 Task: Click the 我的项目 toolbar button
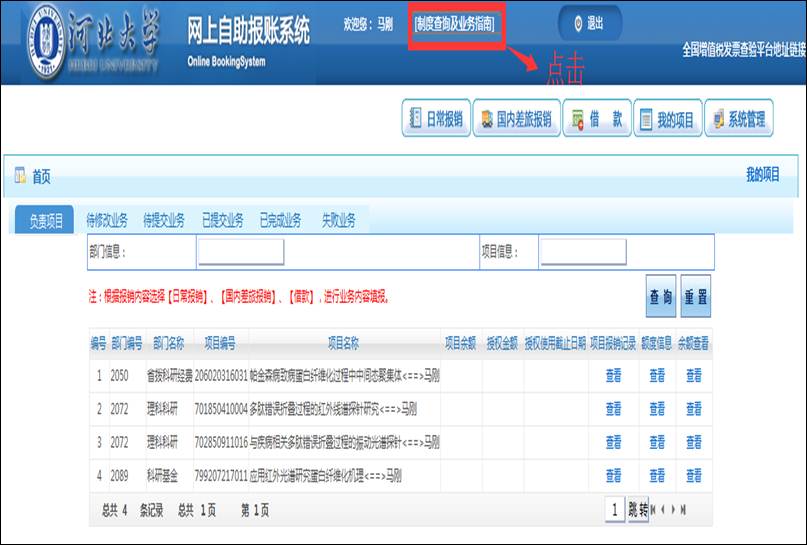click(x=666, y=119)
